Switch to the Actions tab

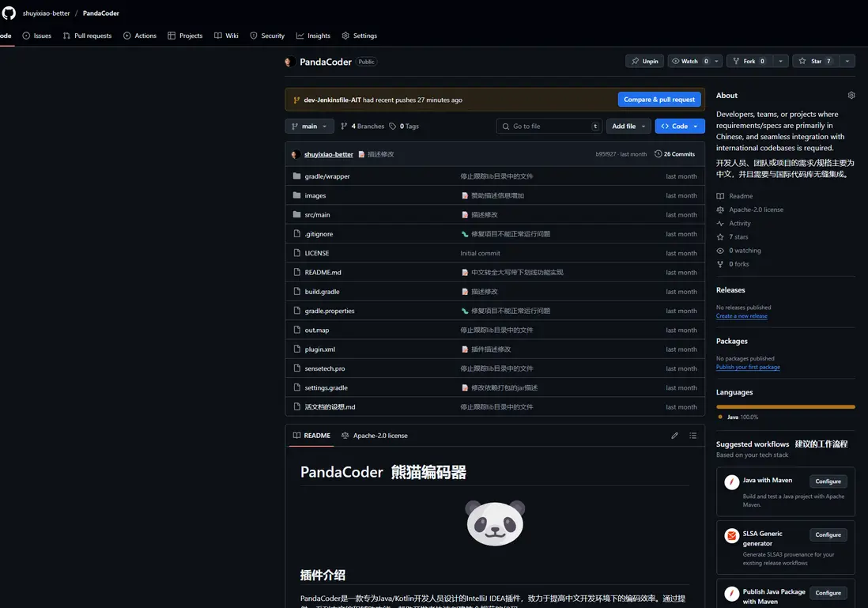click(x=140, y=36)
